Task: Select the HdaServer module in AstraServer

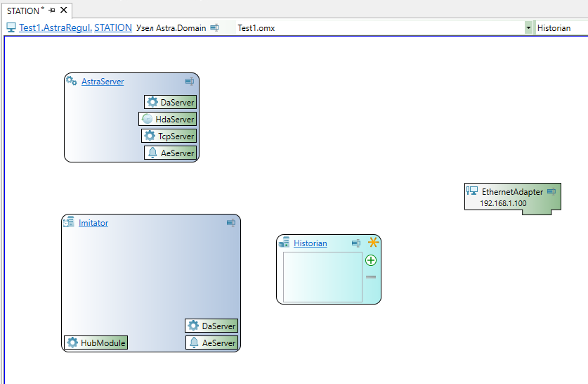Action: tap(168, 120)
